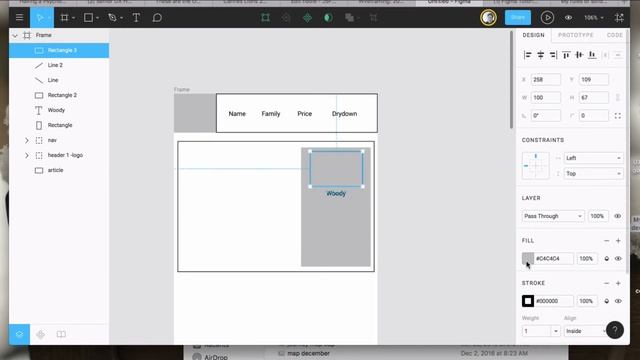
Task: Open Pass Through blend mode dropdown
Action: pos(553,216)
